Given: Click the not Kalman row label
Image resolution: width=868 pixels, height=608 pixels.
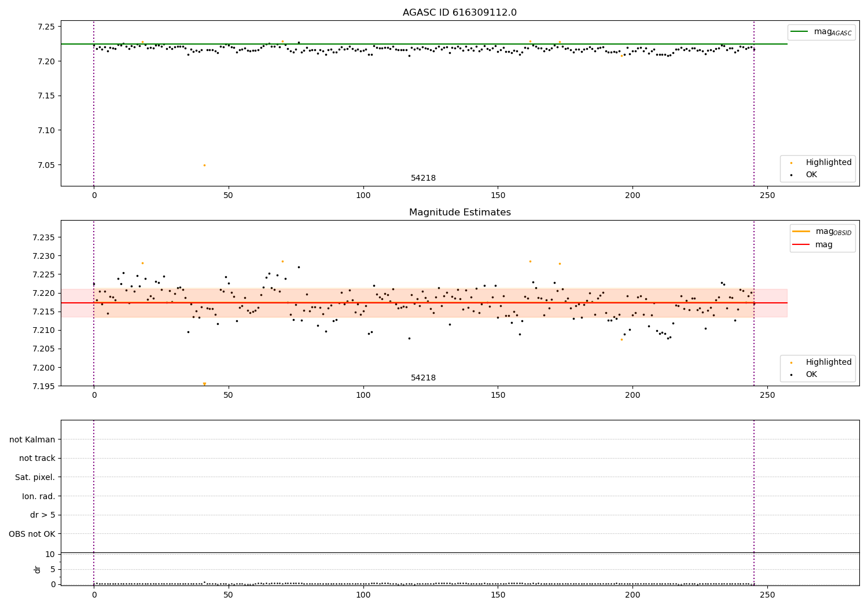Looking at the screenshot, I should 32,439.
